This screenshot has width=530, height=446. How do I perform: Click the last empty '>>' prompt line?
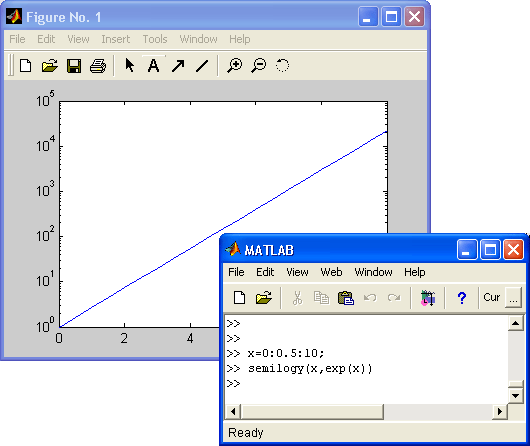[233, 383]
